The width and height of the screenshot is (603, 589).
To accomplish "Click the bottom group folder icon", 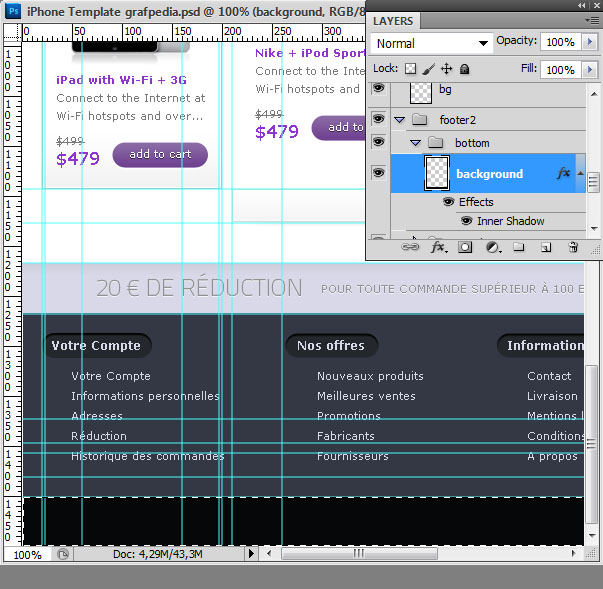I will point(436,143).
